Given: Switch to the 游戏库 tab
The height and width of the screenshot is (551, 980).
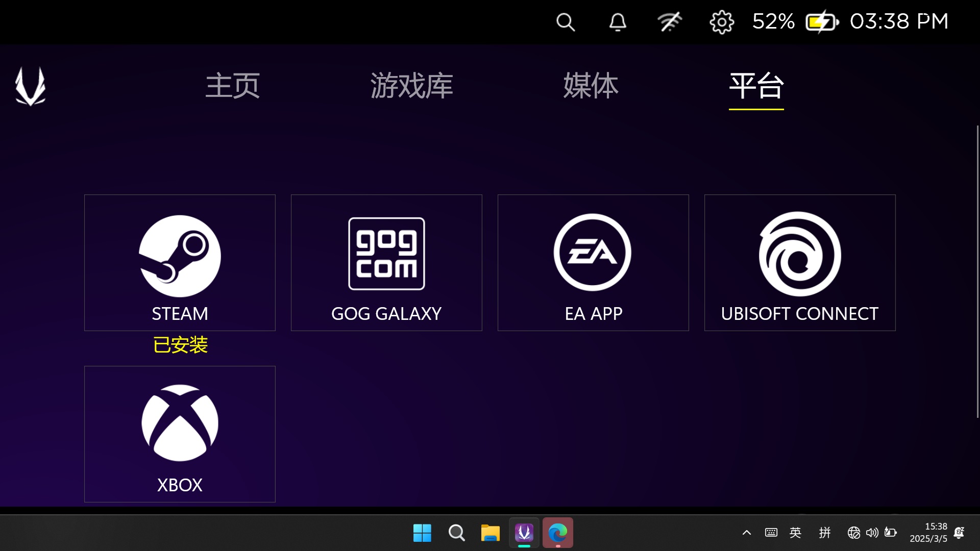Looking at the screenshot, I should [411, 86].
